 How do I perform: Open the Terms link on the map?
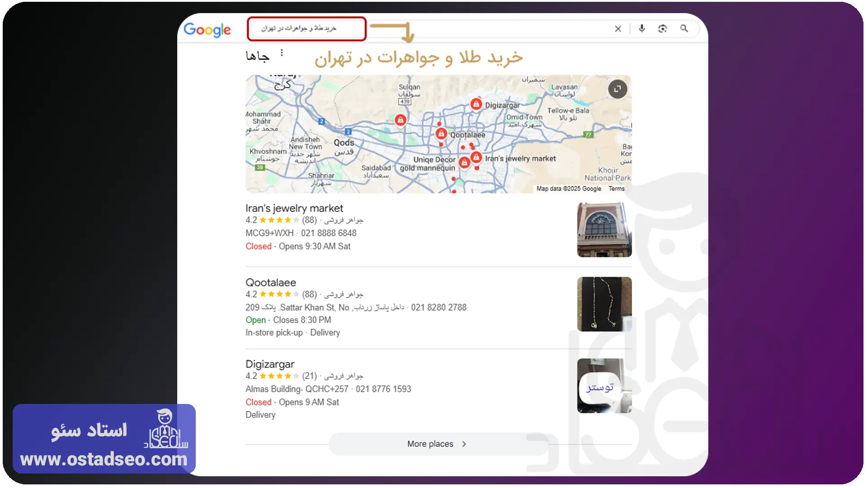(x=616, y=189)
